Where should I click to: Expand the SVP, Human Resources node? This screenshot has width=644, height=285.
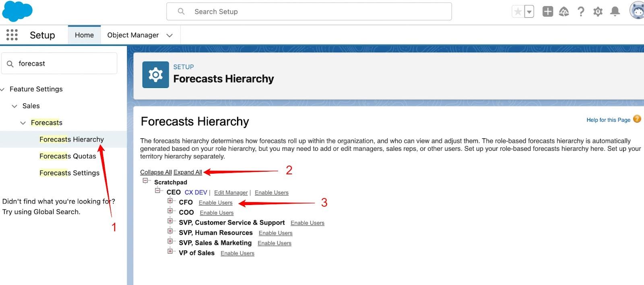click(170, 231)
